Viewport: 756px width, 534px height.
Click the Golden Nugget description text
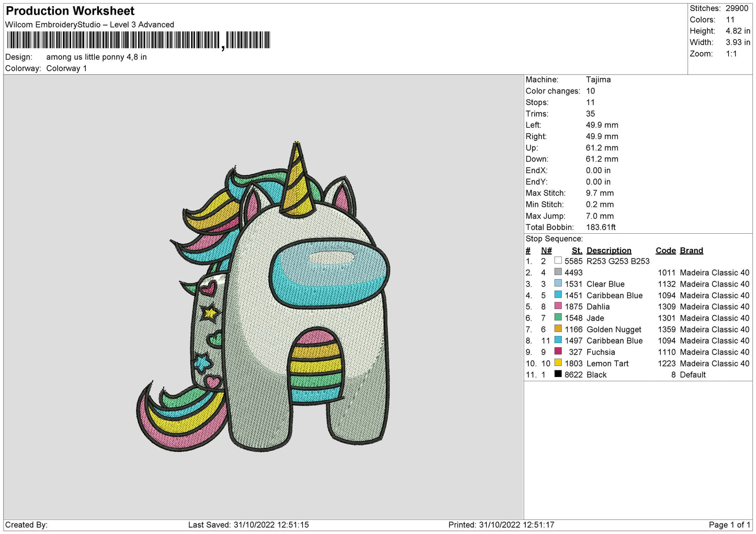pyautogui.click(x=614, y=330)
